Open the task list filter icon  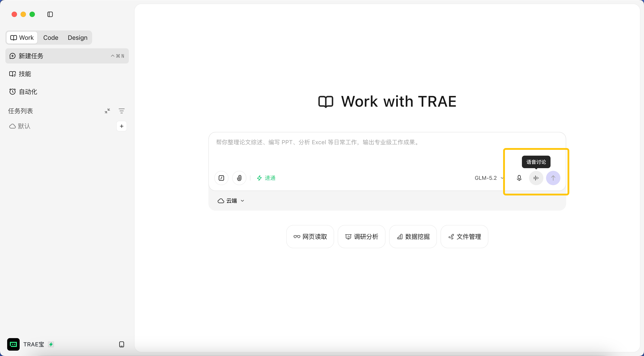121,111
